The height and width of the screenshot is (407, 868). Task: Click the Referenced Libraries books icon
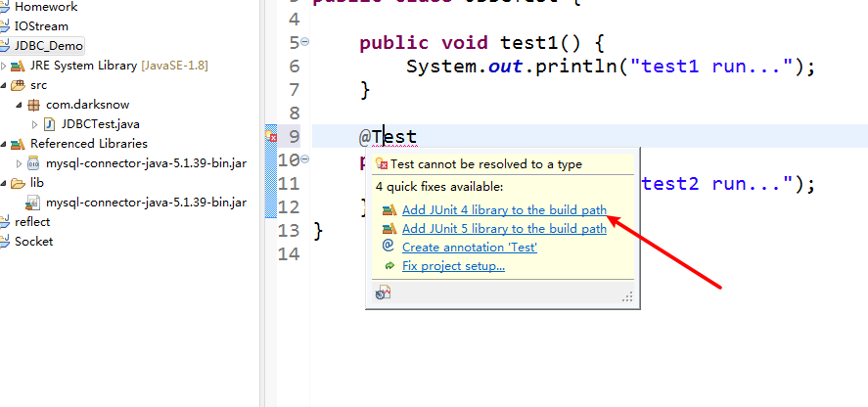[x=18, y=144]
